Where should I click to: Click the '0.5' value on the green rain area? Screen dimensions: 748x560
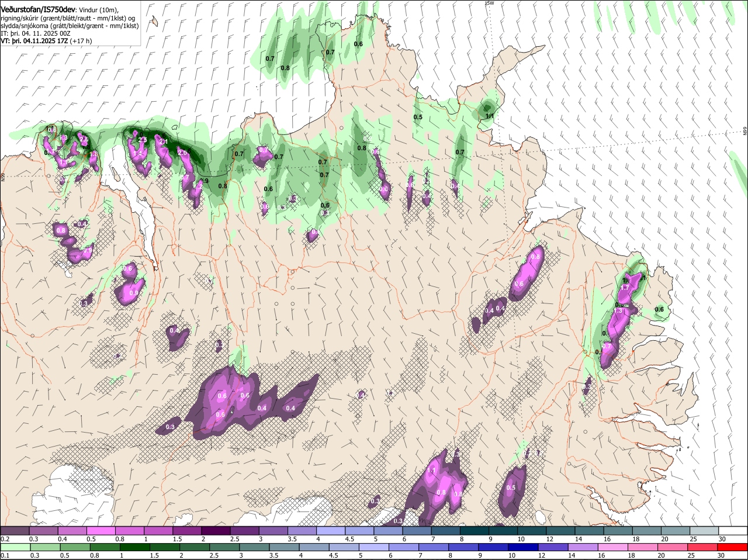[x=418, y=117]
